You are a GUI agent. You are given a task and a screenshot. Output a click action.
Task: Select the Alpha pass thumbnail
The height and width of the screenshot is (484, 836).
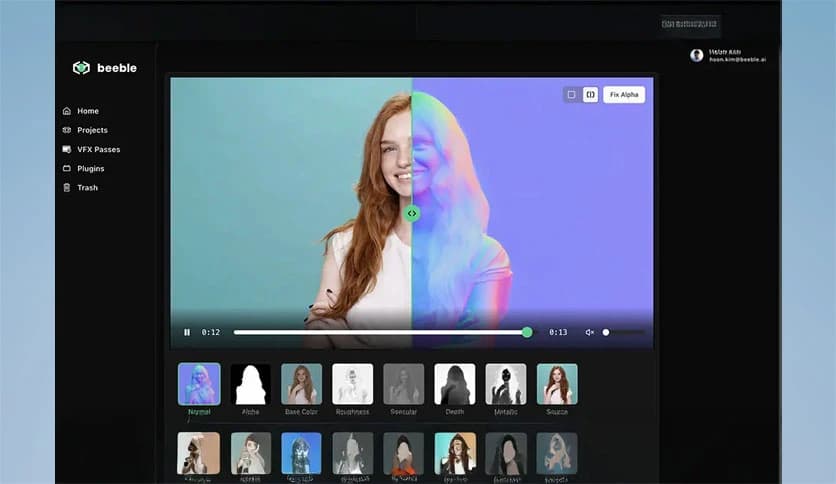(250, 384)
